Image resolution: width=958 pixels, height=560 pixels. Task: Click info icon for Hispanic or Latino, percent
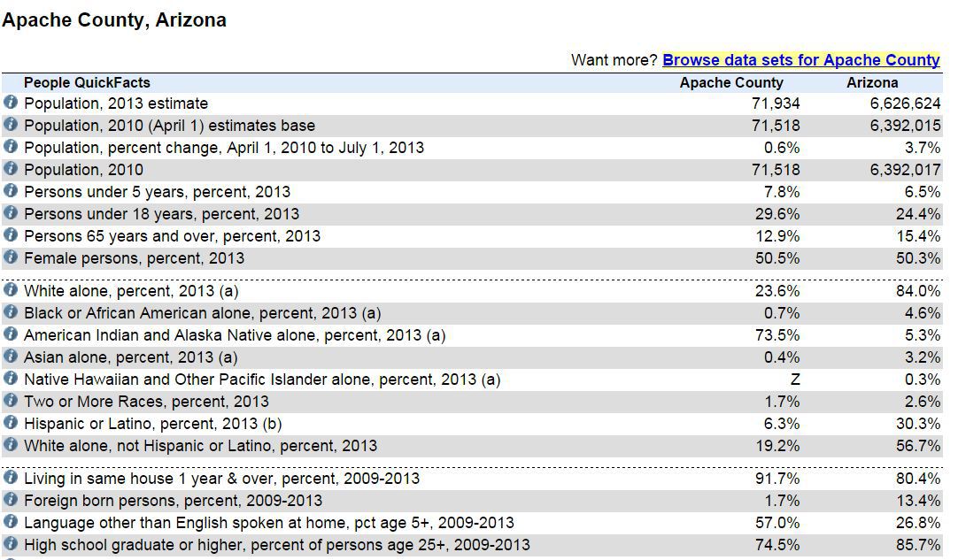tap(11, 423)
